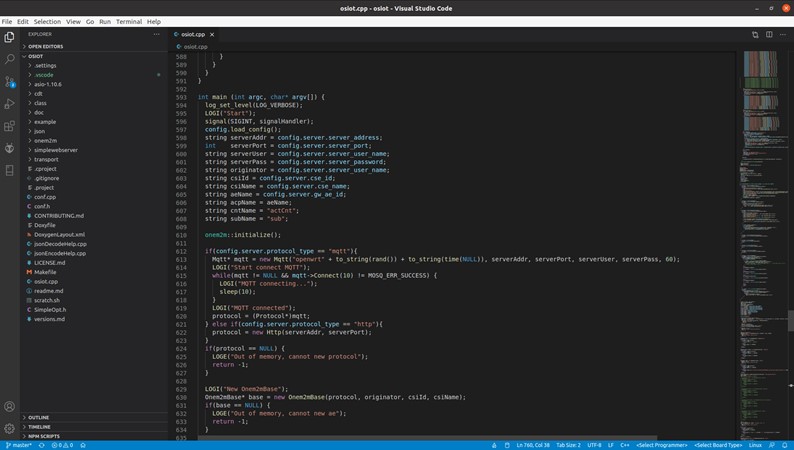Click Select Programmer in status bar
Image resolution: width=794 pixels, height=450 pixels.
click(661, 445)
